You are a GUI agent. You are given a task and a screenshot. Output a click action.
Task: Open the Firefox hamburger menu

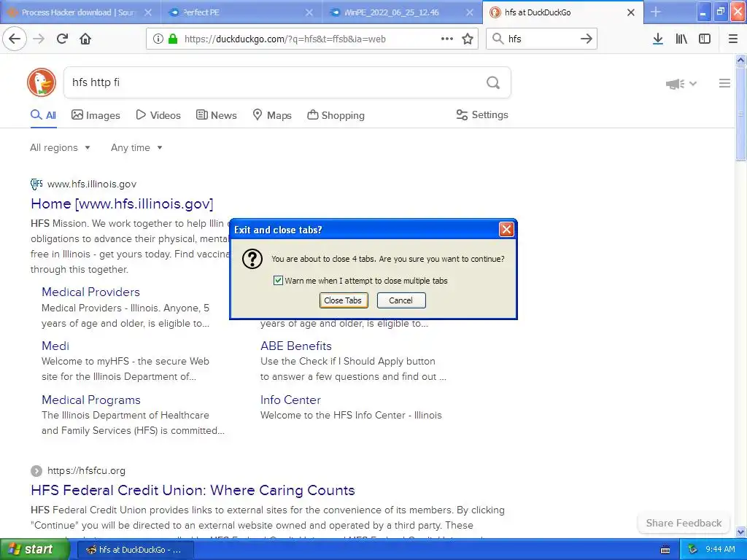coord(733,39)
